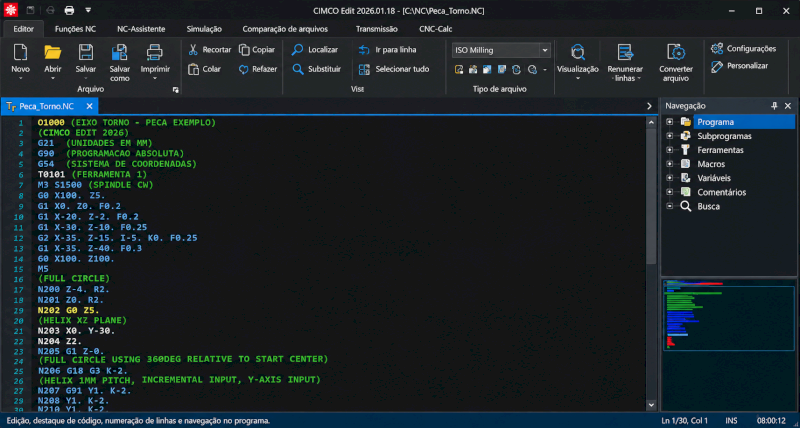Click sixth clock-like file-type icon
800x428 pixels.
tap(532, 69)
